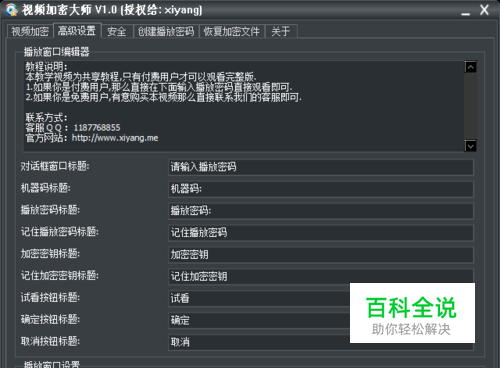This screenshot has height=368, width=500.
Task: Click the 播放密码标题 label
Action: coord(50,210)
